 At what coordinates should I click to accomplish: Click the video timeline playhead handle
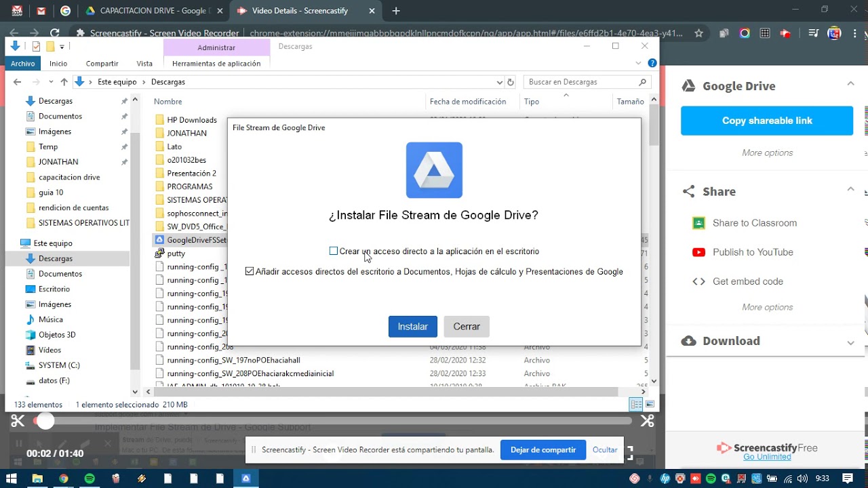(45, 421)
